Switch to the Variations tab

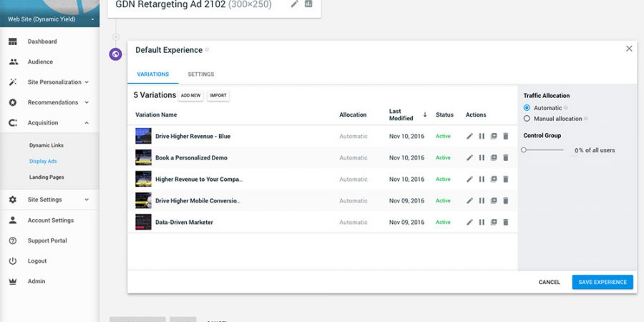pyautogui.click(x=153, y=74)
